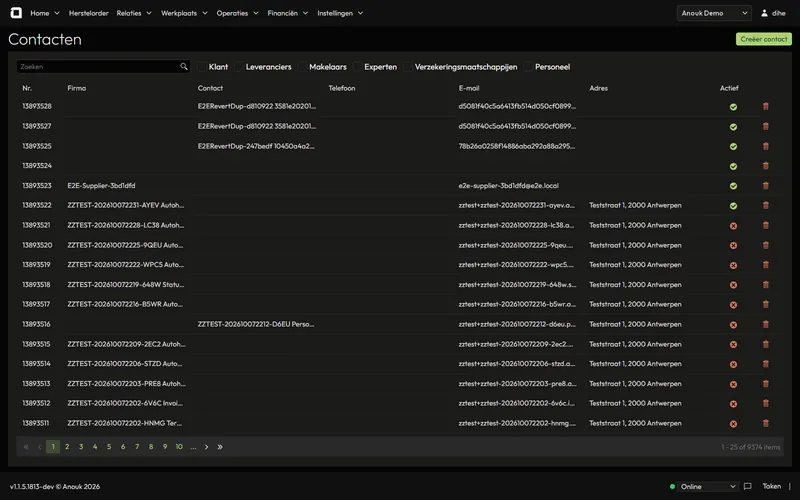Click the Anouk app logo icon
The height and width of the screenshot is (500, 800).
16,13
